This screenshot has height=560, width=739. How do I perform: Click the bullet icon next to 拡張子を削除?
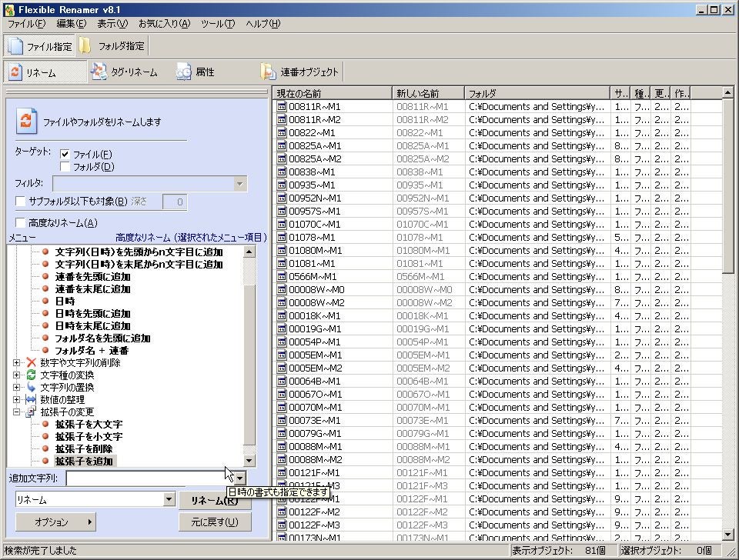[45, 449]
